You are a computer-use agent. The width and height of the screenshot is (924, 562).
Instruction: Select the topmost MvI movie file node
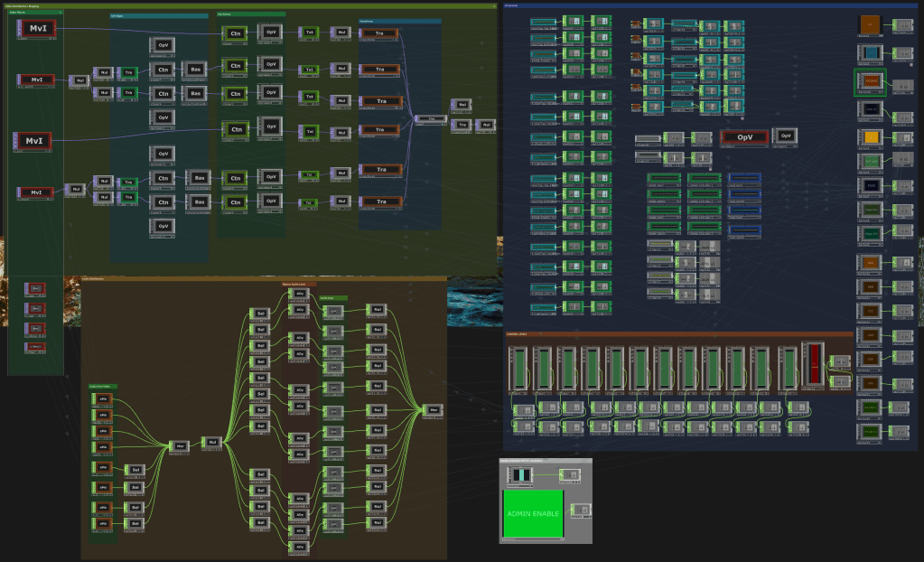pos(37,29)
